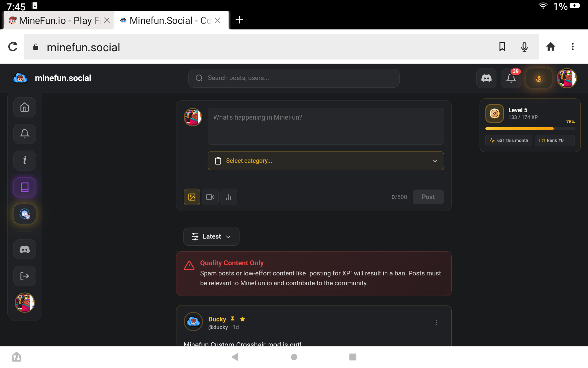Add a poll to the post

coord(228,197)
